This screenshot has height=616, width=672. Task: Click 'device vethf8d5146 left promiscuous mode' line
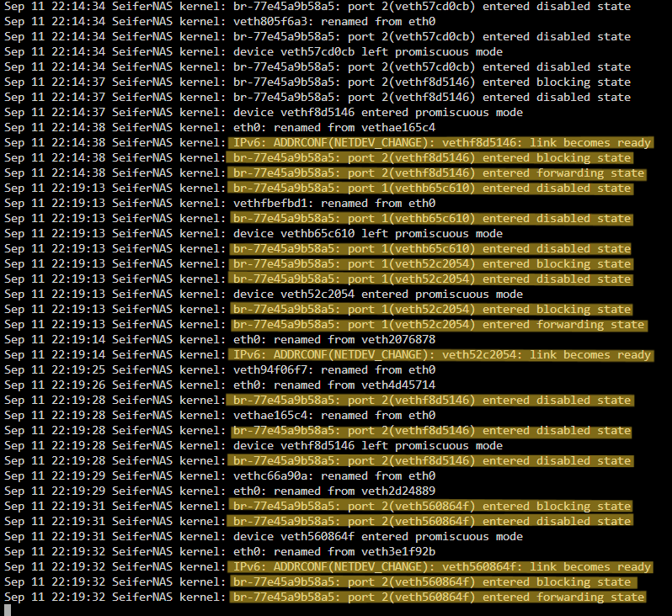coord(253,446)
